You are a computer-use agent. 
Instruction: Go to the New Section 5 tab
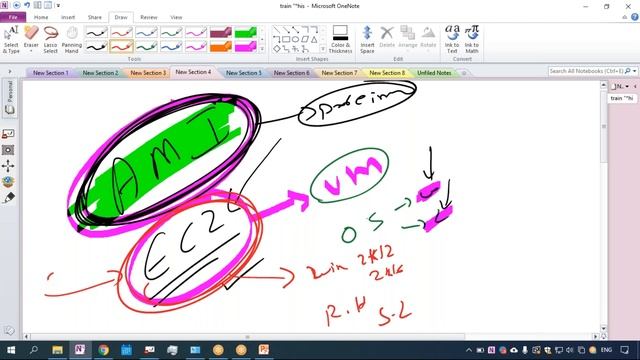(244, 73)
